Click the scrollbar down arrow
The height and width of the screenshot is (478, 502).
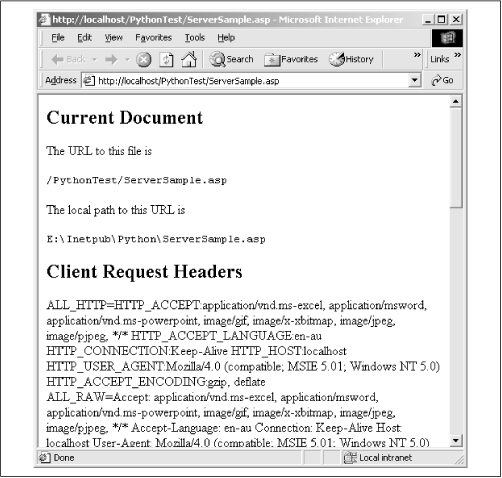[456, 440]
